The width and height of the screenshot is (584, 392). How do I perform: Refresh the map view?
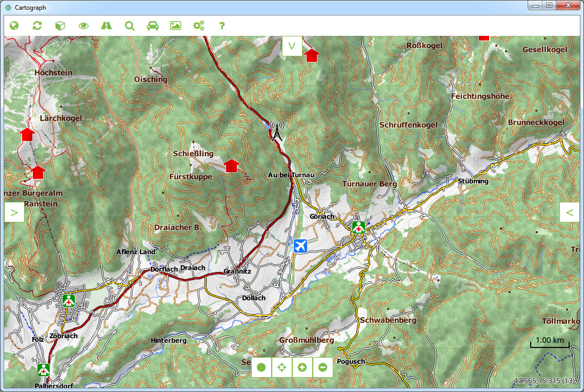click(x=37, y=25)
